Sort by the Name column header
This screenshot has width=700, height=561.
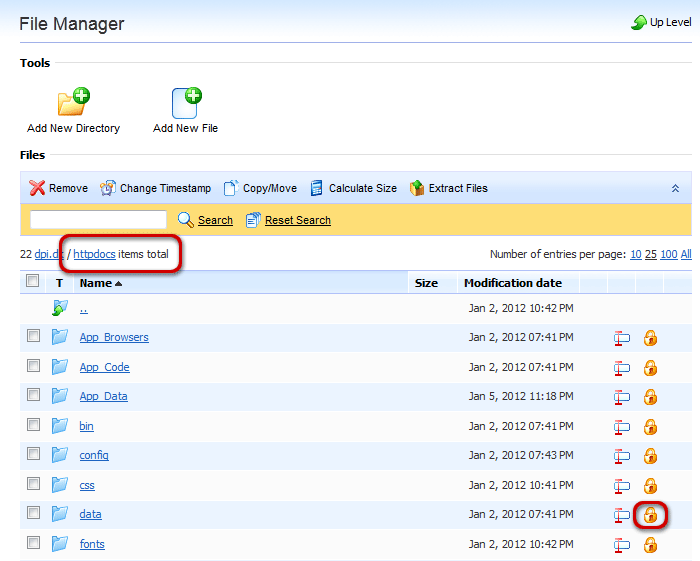[100, 283]
